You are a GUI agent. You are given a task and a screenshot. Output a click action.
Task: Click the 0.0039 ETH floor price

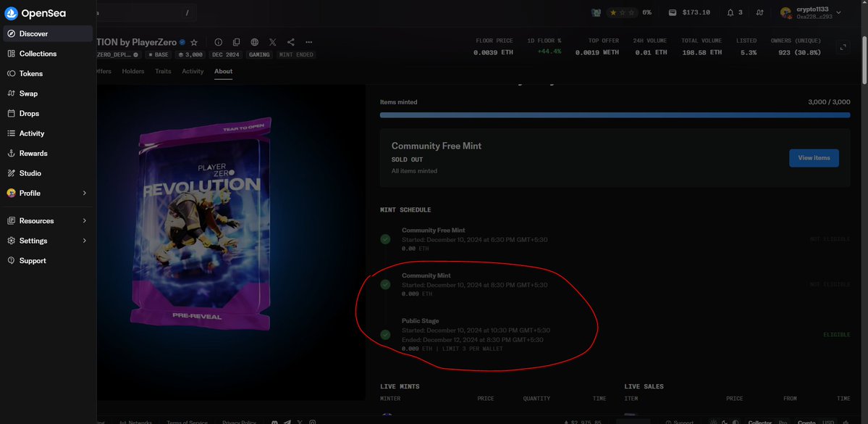point(493,52)
